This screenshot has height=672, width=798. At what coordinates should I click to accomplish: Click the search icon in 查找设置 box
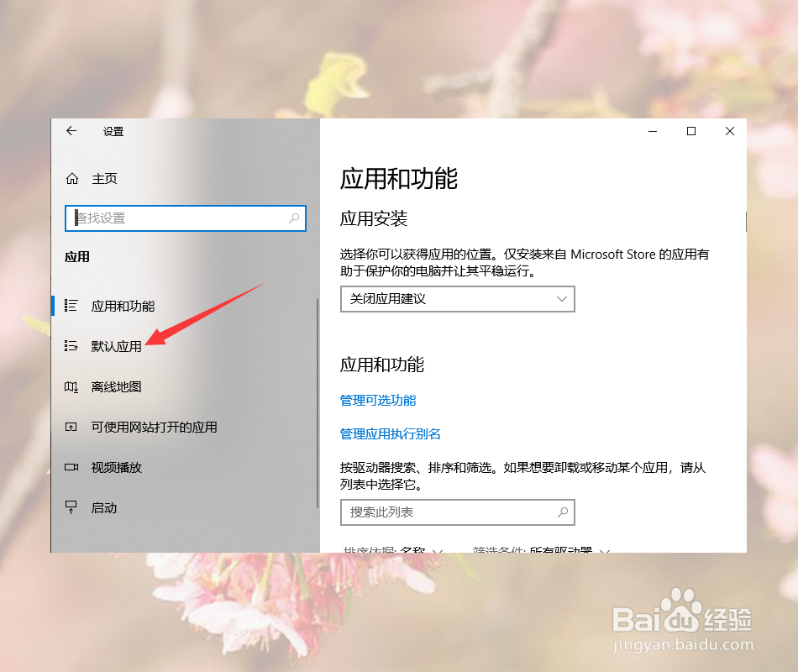(294, 218)
